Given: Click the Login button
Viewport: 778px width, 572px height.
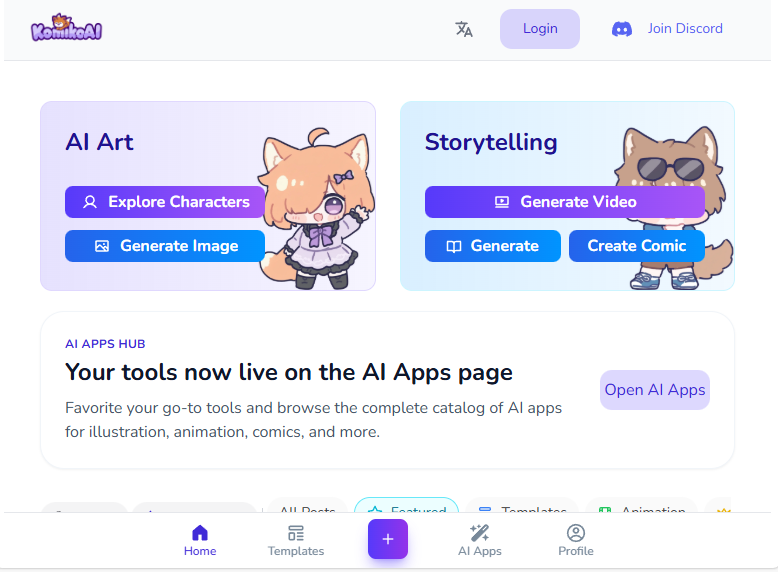Looking at the screenshot, I should coord(540,29).
